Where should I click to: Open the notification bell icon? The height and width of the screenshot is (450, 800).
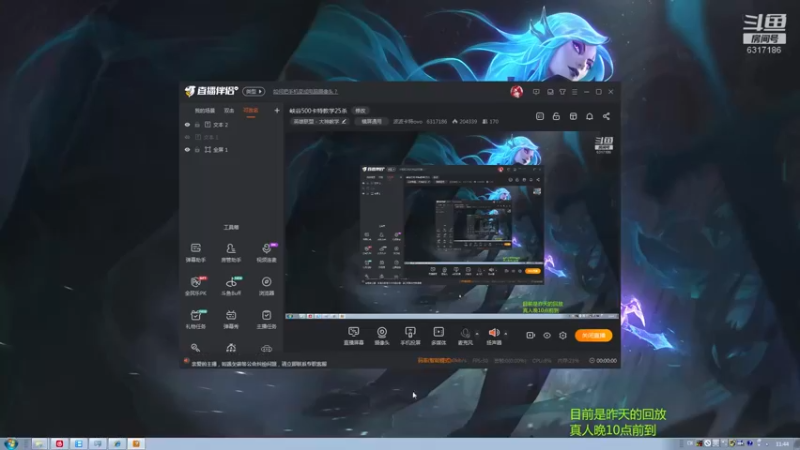tap(589, 116)
